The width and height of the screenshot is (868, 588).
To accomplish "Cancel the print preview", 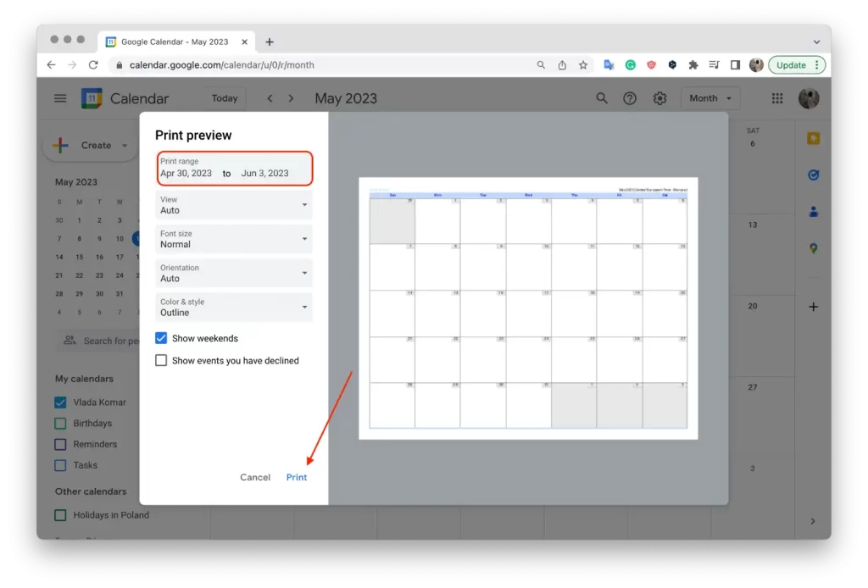I will pos(255,477).
